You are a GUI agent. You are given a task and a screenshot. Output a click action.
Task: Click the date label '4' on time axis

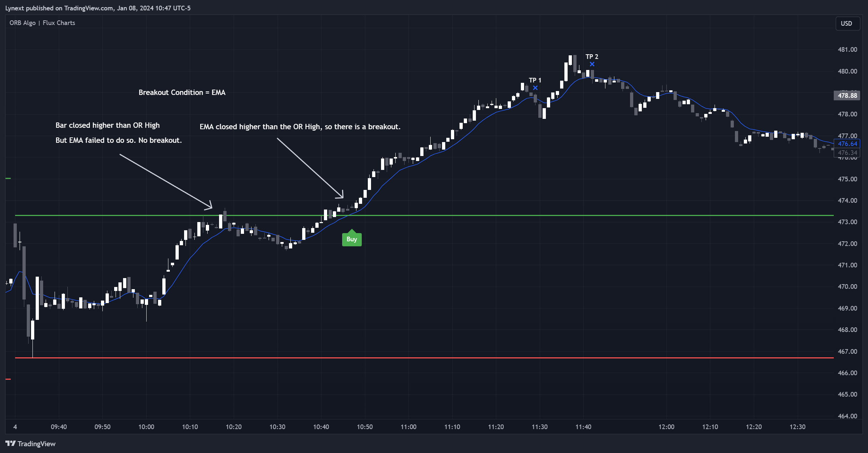(15, 427)
